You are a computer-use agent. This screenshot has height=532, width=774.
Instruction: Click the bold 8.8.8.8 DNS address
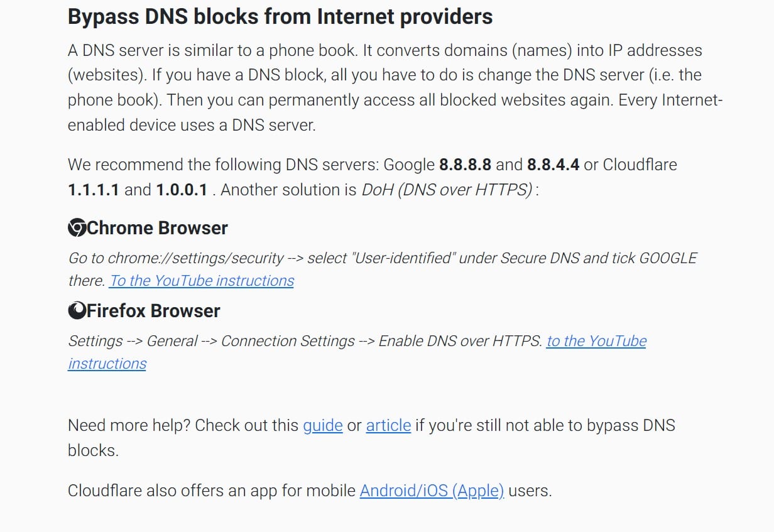click(465, 165)
